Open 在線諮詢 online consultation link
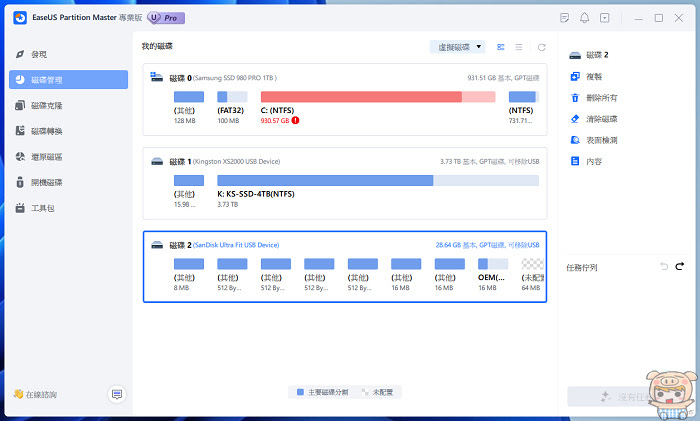The image size is (700, 421). click(35, 394)
